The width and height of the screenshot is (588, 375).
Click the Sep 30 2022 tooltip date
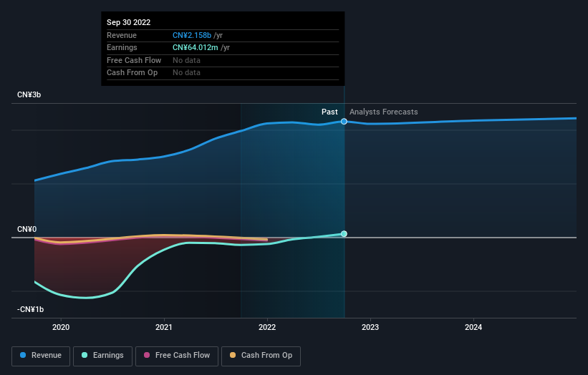[x=129, y=22]
